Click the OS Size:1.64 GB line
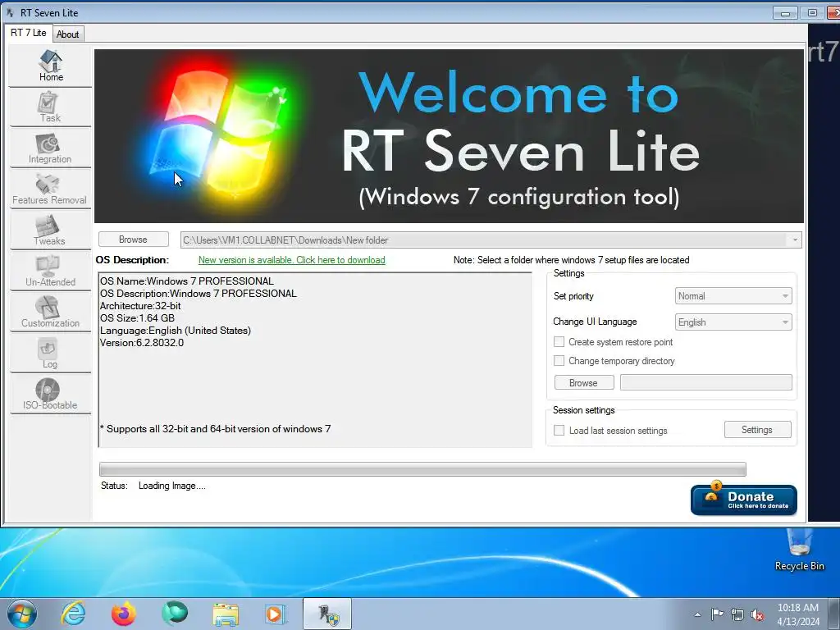The height and width of the screenshot is (630, 840). point(137,318)
